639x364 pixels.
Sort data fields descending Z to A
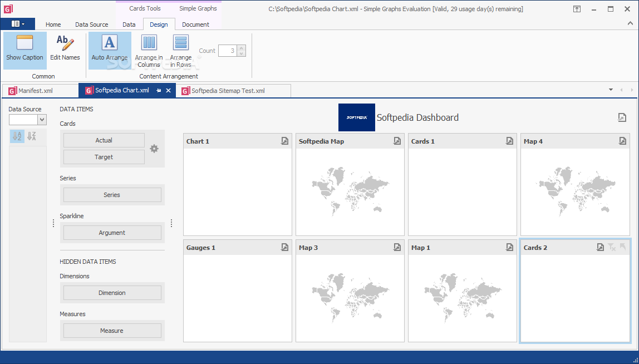(x=32, y=136)
